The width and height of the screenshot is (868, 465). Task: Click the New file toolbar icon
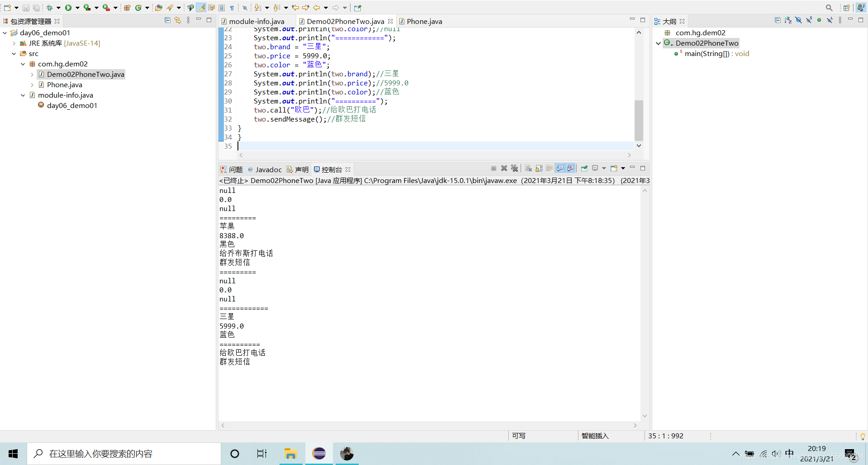(x=8, y=8)
